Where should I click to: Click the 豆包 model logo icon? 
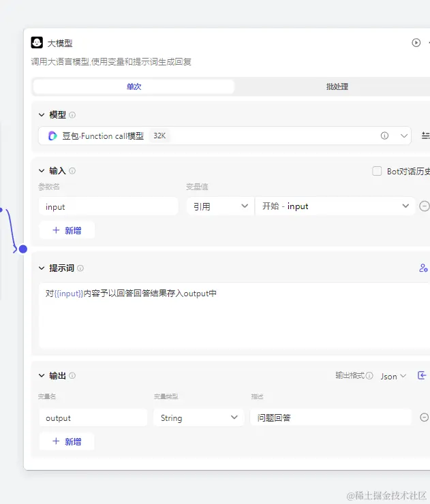[52, 136]
